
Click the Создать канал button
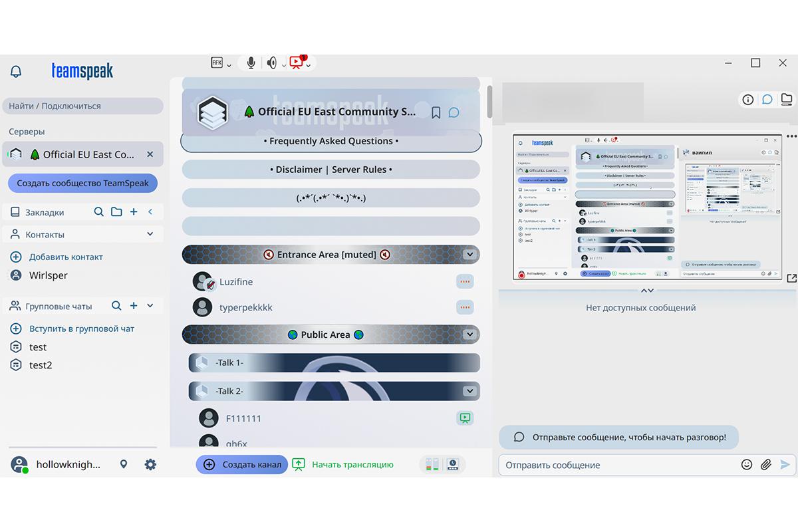coord(241,464)
